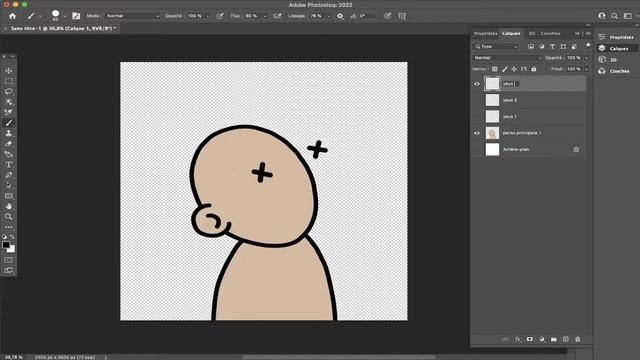
Task: Create a new layer
Action: pos(566,339)
